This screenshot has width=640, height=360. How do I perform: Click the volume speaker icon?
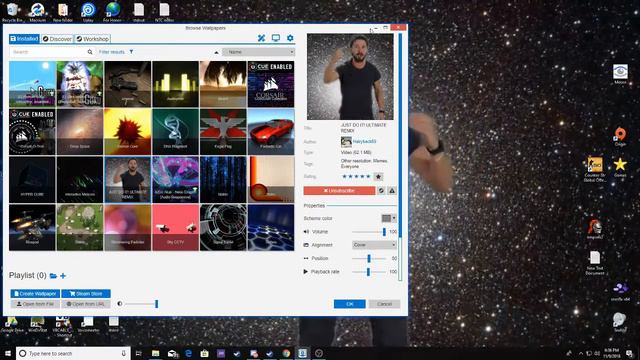coord(306,232)
